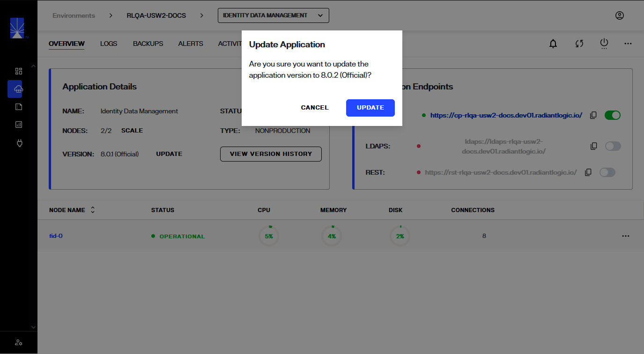Enable the REST endpoint toggle
The image size is (644, 354).
coord(607,172)
